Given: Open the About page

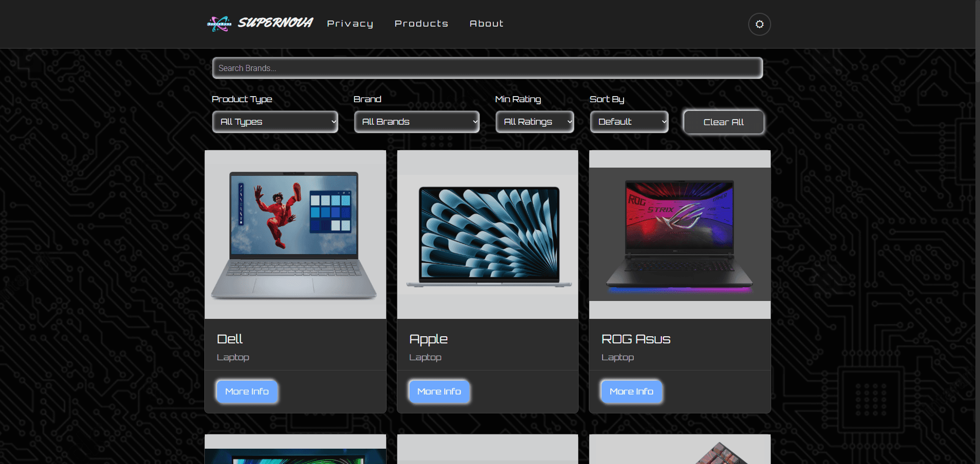Looking at the screenshot, I should [486, 24].
